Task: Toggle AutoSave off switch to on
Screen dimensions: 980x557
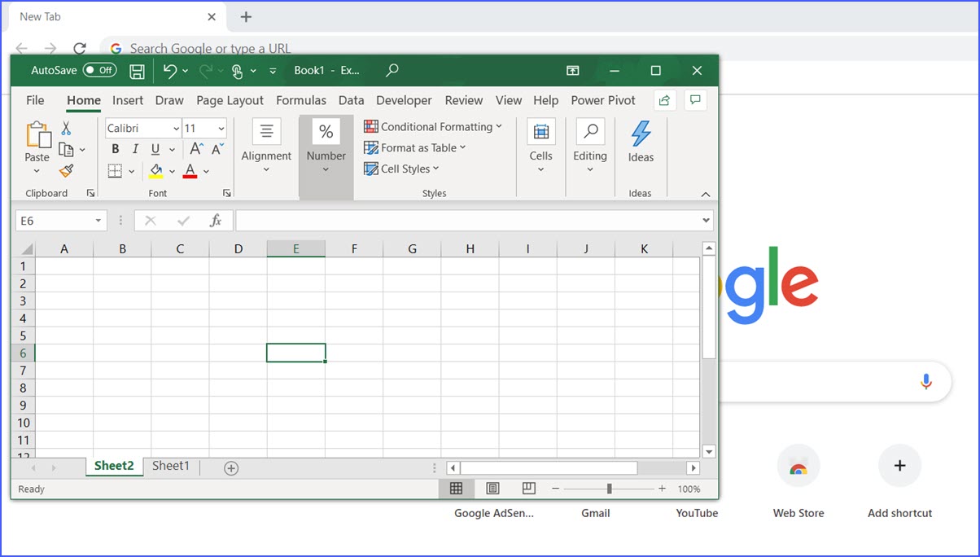Action: (x=99, y=70)
